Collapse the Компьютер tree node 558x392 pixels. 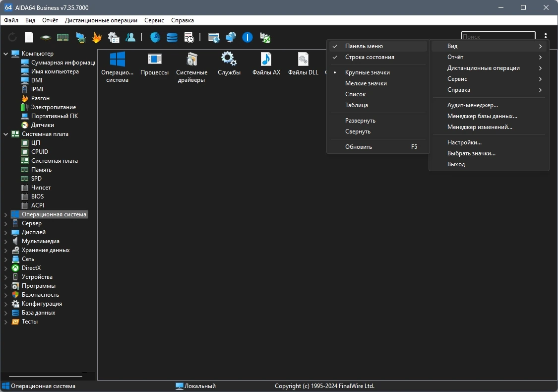pyautogui.click(x=5, y=54)
